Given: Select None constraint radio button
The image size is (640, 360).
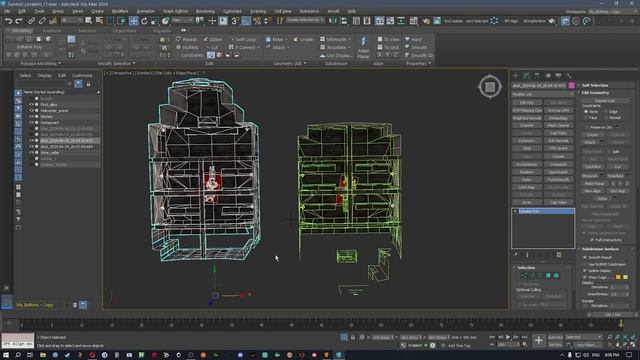Looking at the screenshot, I should [x=586, y=111].
